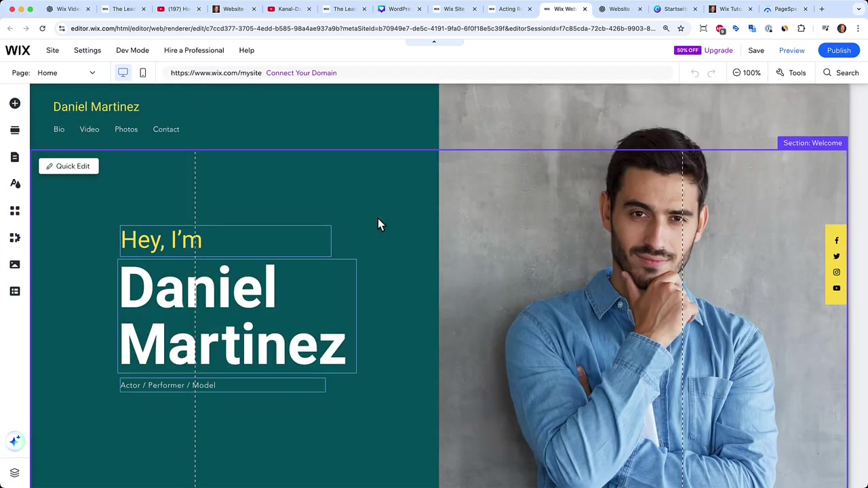Open the Layers panel icon
Image resolution: width=868 pixels, height=488 pixels.
coord(15,472)
